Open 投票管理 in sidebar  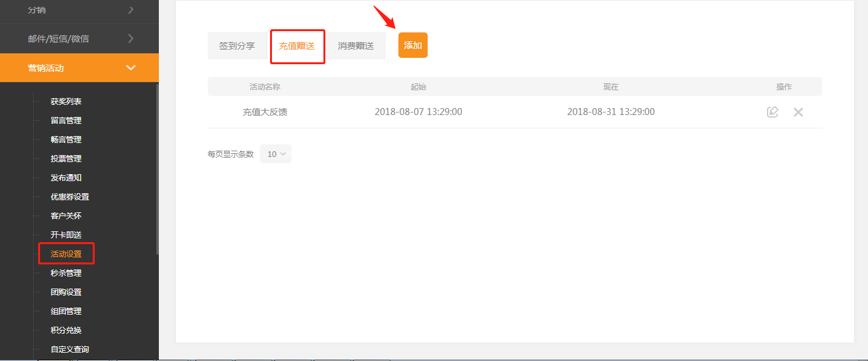66,159
